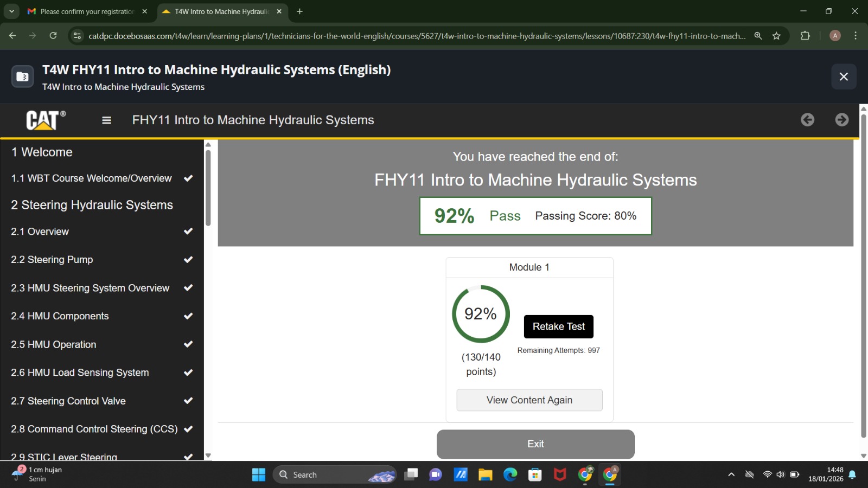Open a new browser tab
The height and width of the screenshot is (488, 868).
[x=299, y=11]
